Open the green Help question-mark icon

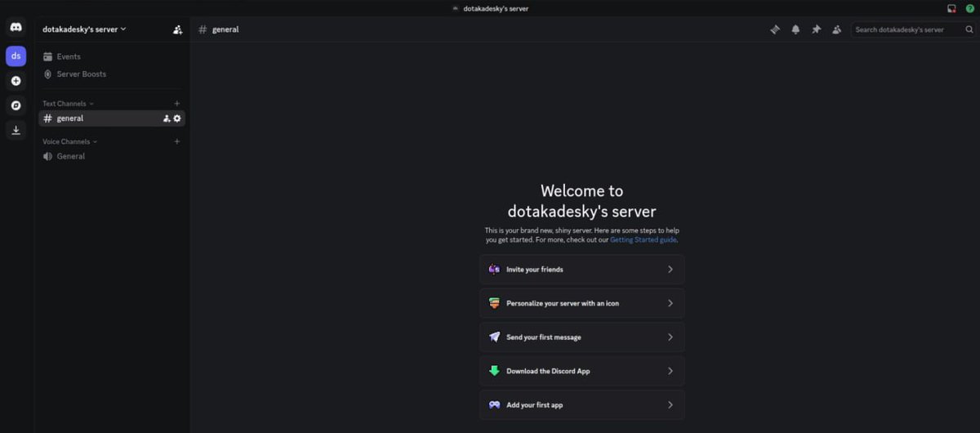969,8
